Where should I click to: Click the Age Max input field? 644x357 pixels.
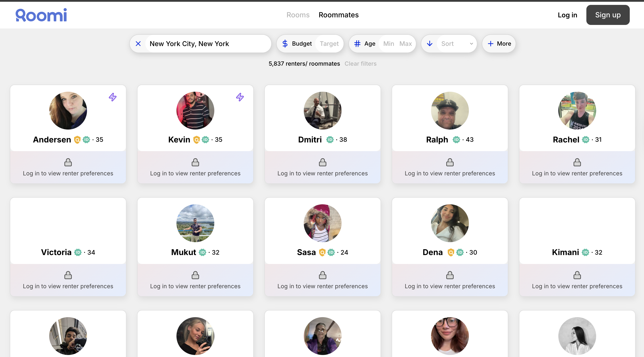click(405, 44)
